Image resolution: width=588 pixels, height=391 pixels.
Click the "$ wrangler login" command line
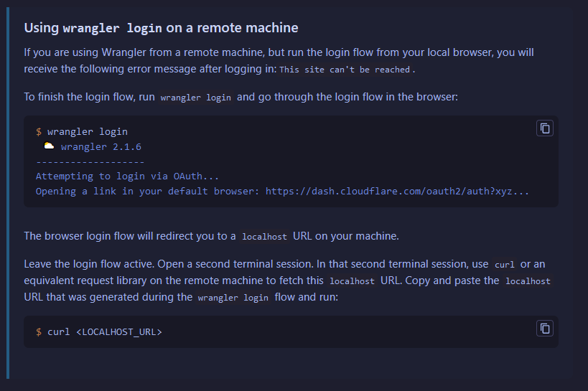coord(82,132)
